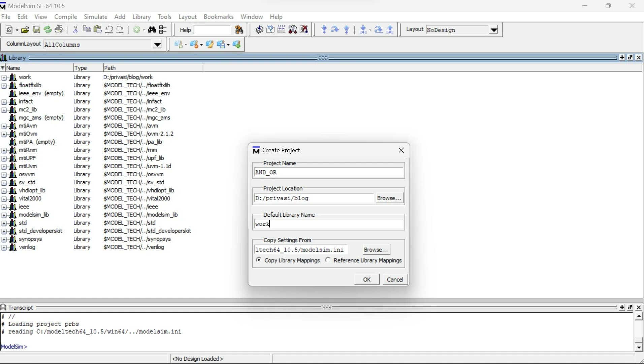Viewport: 644px width, 364px height.
Task: Expand the infact library node
Action: 4,102
